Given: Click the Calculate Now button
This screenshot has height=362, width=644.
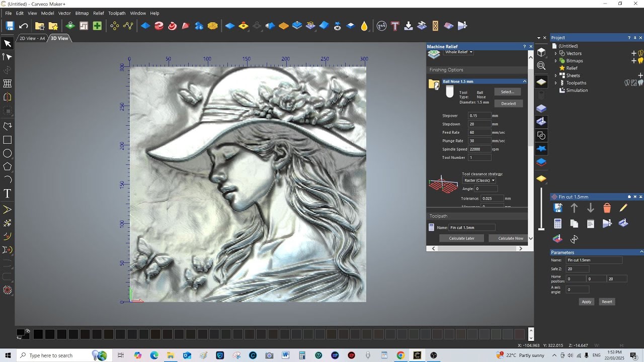Looking at the screenshot, I should point(508,238).
